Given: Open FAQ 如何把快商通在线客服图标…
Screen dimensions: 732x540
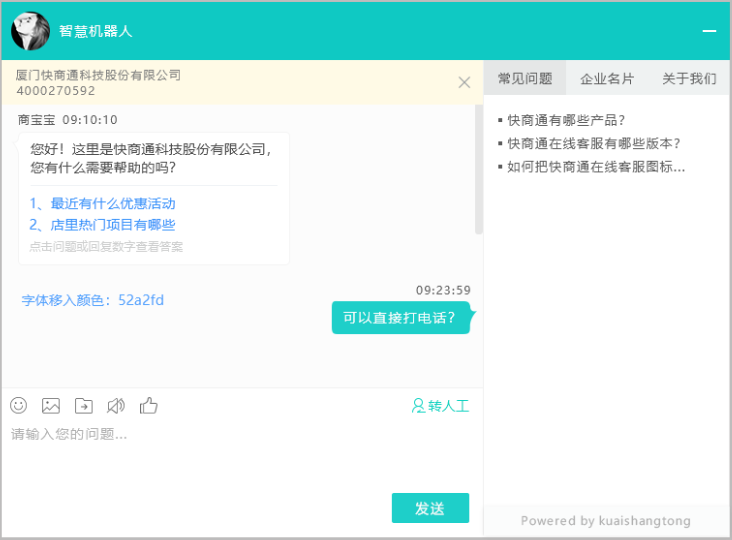Looking at the screenshot, I should 596,167.
